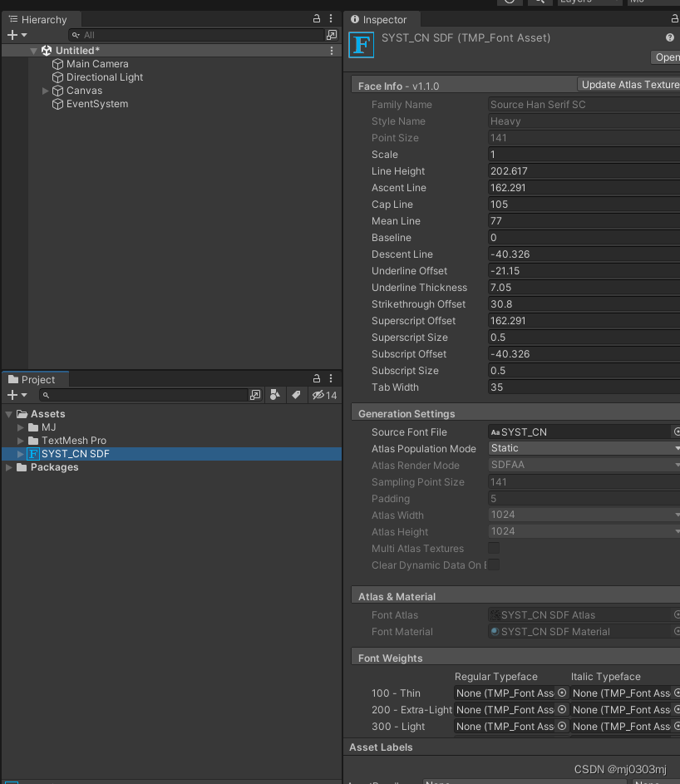This screenshot has height=784, width=680.
Task: Collapse the Untitled scene in Hierarchy
Action: (x=33, y=50)
